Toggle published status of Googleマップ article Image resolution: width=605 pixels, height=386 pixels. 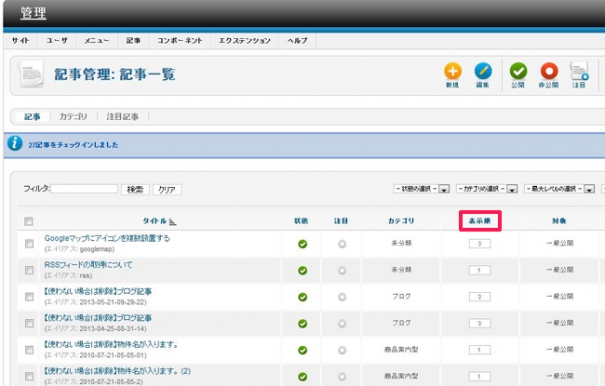tap(302, 244)
